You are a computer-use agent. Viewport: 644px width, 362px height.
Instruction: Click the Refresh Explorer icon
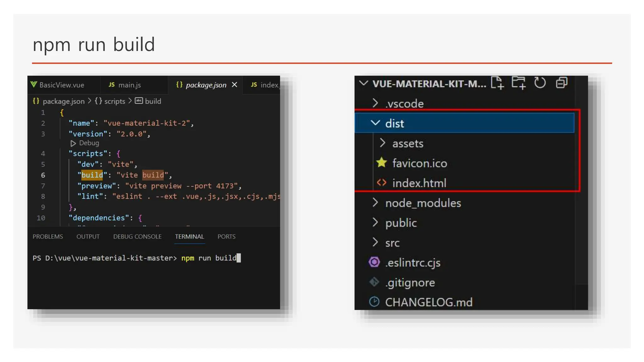click(540, 83)
